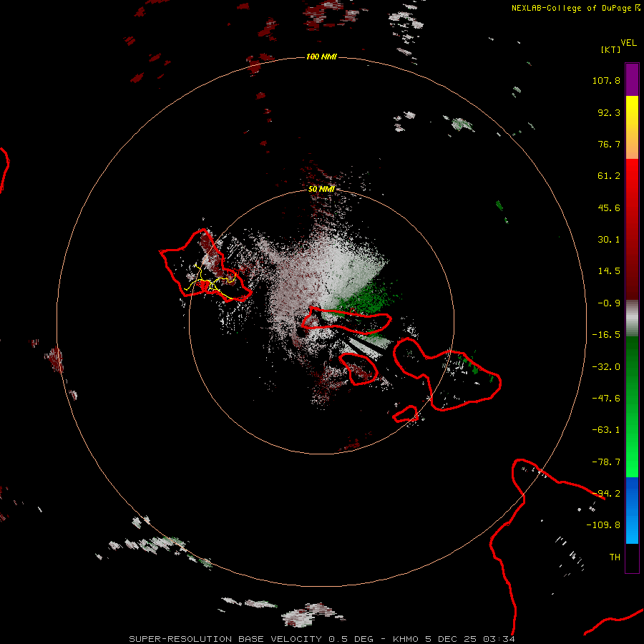Click the 45.6 velocity scale value
The width and height of the screenshot is (644, 644).
click(609, 208)
